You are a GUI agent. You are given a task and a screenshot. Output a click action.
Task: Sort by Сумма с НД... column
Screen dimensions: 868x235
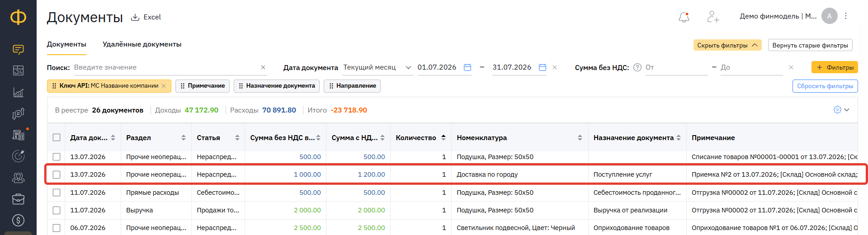[x=382, y=137]
